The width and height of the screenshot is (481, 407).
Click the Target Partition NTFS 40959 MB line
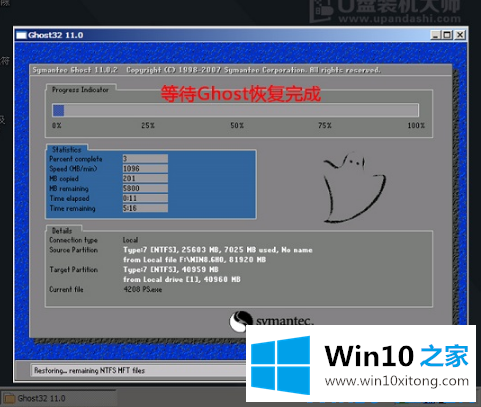pos(171,269)
